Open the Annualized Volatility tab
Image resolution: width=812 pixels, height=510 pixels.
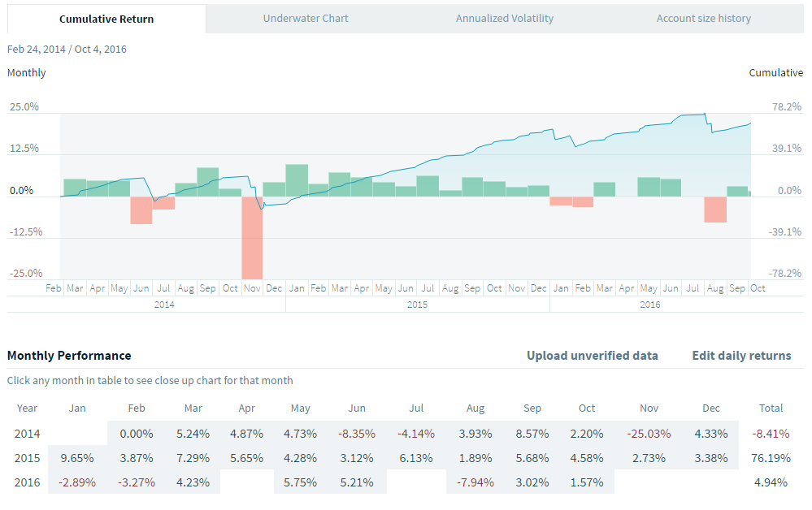click(504, 18)
